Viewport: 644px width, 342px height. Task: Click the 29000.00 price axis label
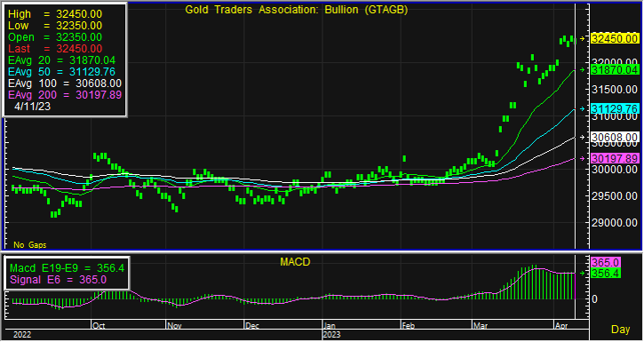coord(615,223)
